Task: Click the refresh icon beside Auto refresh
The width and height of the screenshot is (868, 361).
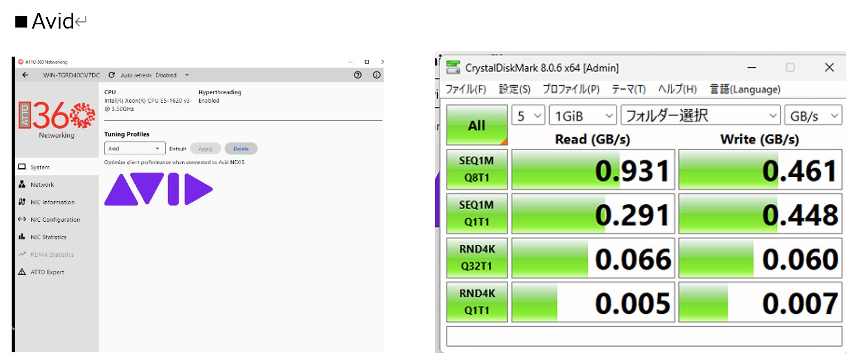Action: click(112, 75)
